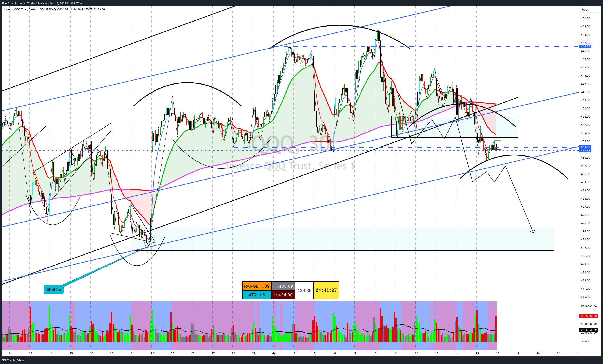Screen dimensions: 603x364
Task: Click the orange RANGE: 1.09 box
Action: point(257,286)
